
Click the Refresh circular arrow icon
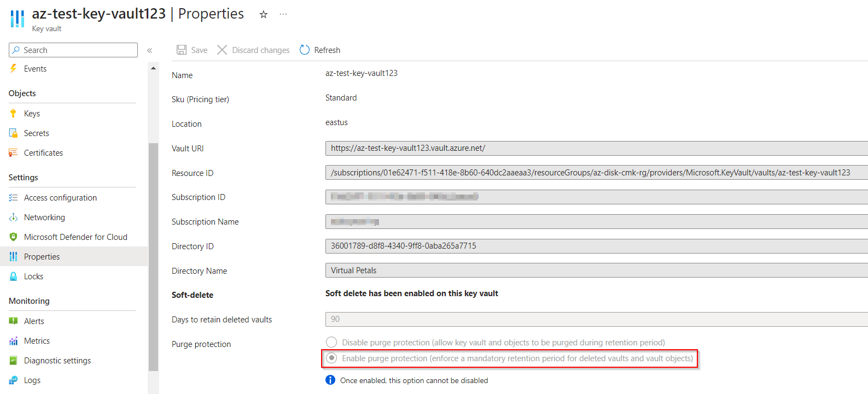(x=305, y=50)
